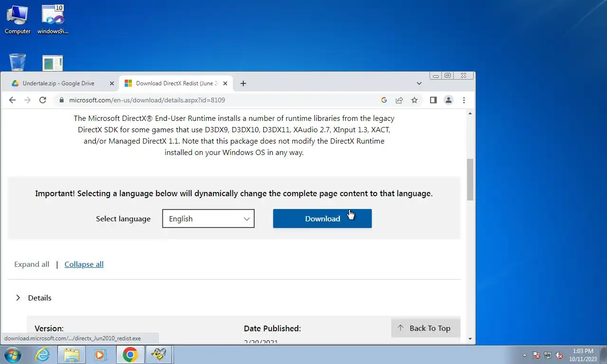
Task: Click the browser forward arrow
Action: tap(28, 100)
